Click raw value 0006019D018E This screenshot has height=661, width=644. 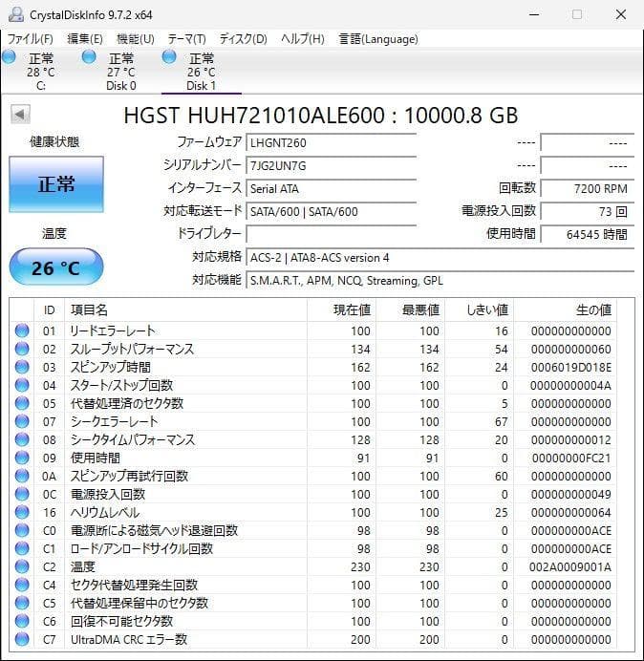pyautogui.click(x=571, y=367)
